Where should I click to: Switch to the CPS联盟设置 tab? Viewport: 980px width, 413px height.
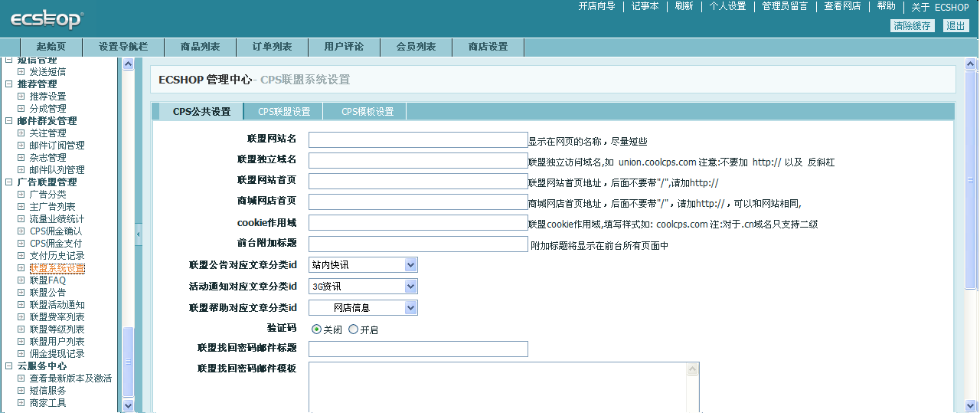click(284, 112)
